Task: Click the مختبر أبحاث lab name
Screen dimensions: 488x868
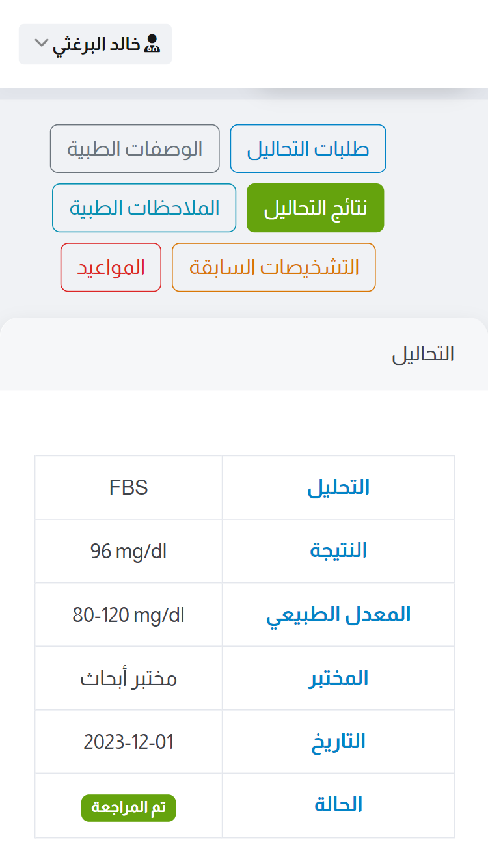Action: coord(128,678)
